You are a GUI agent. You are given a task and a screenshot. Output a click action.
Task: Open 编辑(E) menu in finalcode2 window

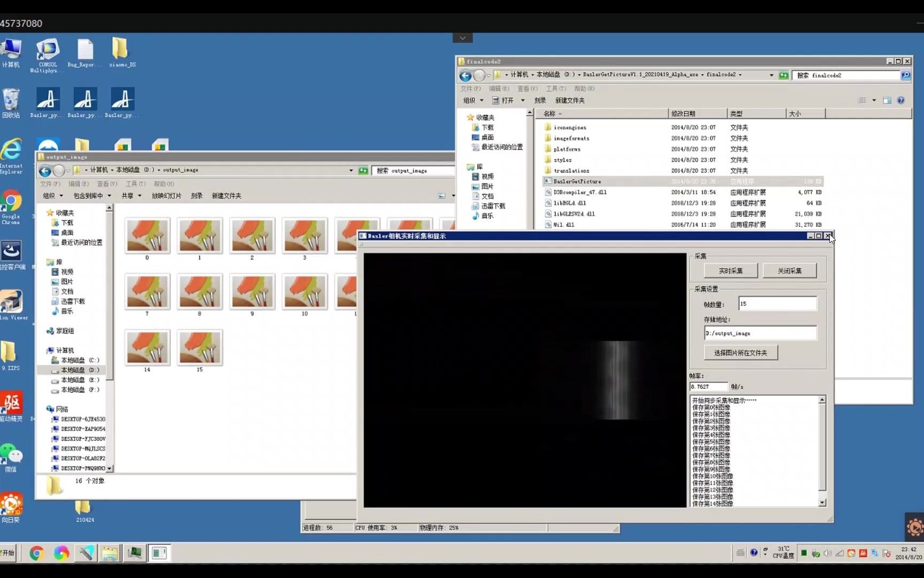click(x=499, y=89)
